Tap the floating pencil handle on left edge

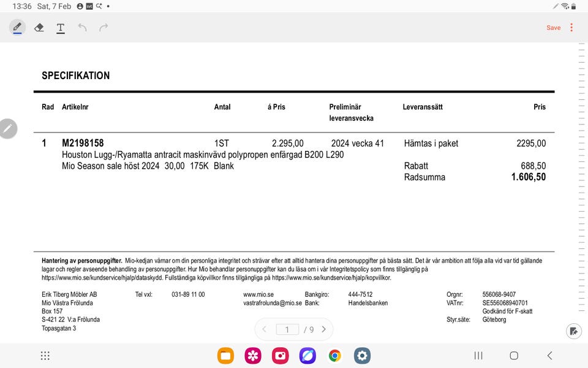click(8, 129)
